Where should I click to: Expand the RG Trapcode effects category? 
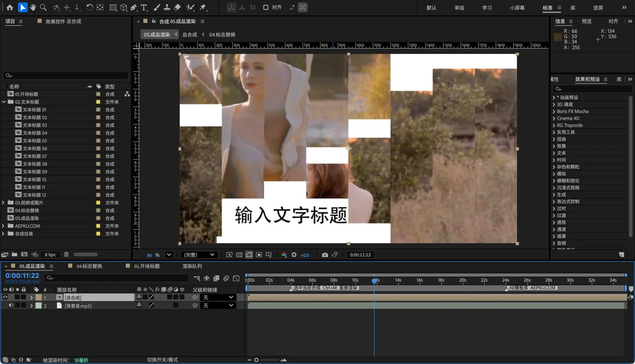(554, 125)
